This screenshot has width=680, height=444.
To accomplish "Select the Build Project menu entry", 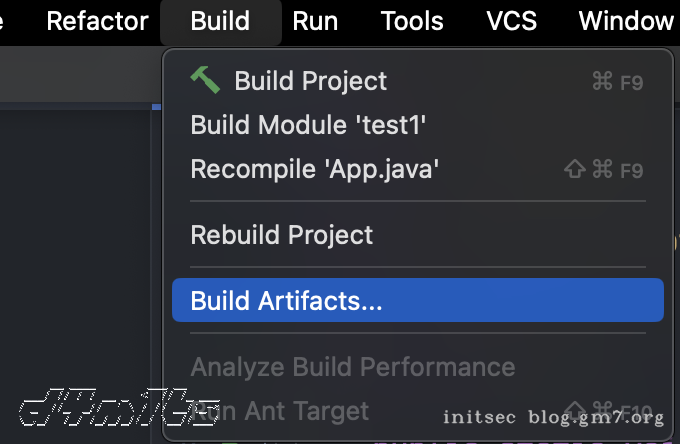I will (x=310, y=81).
